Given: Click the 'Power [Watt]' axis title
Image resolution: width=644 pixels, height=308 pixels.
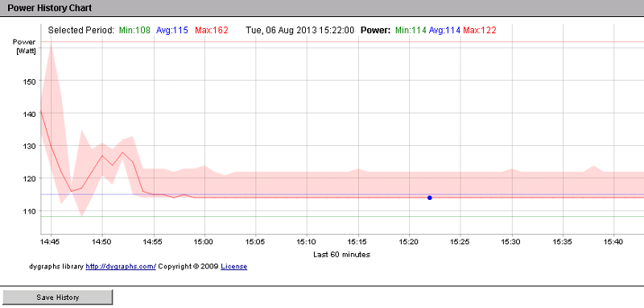Looking at the screenshot, I should click(24, 46).
